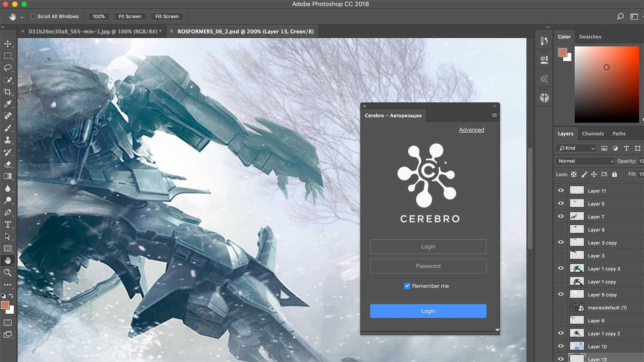Select the History Brush tool
The height and width of the screenshot is (362, 644).
[x=7, y=152]
